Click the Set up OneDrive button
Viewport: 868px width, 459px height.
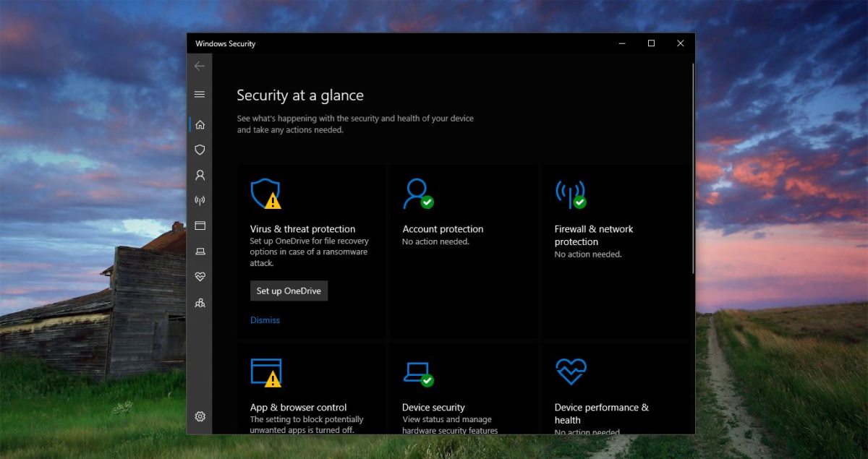pos(289,291)
